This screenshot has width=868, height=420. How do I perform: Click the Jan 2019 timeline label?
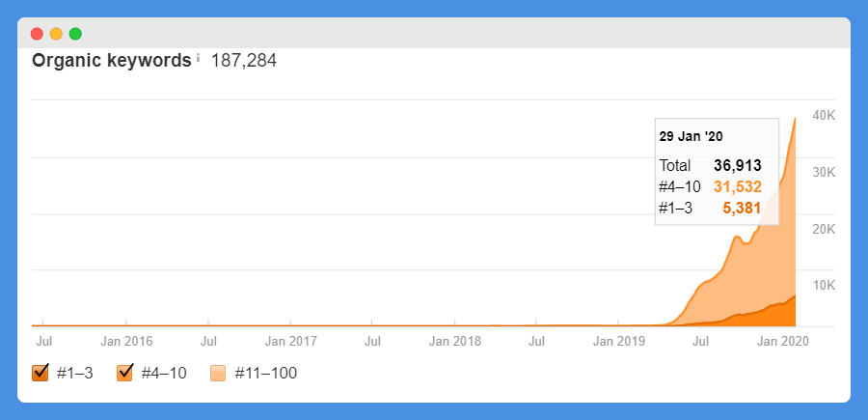pyautogui.click(x=619, y=341)
